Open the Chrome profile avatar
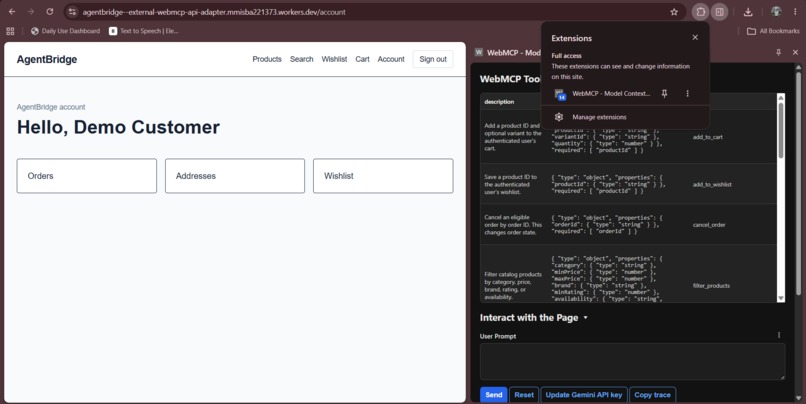 tap(776, 11)
